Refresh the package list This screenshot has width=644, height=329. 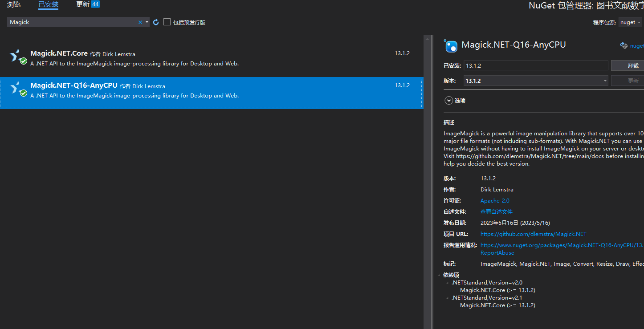(x=156, y=22)
